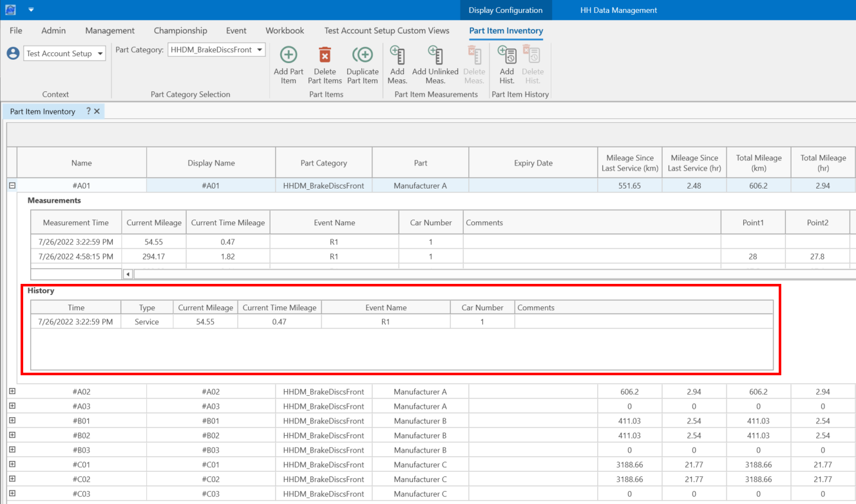The width and height of the screenshot is (856, 504).
Task: Collapse the #A01 part item row
Action: point(12,185)
